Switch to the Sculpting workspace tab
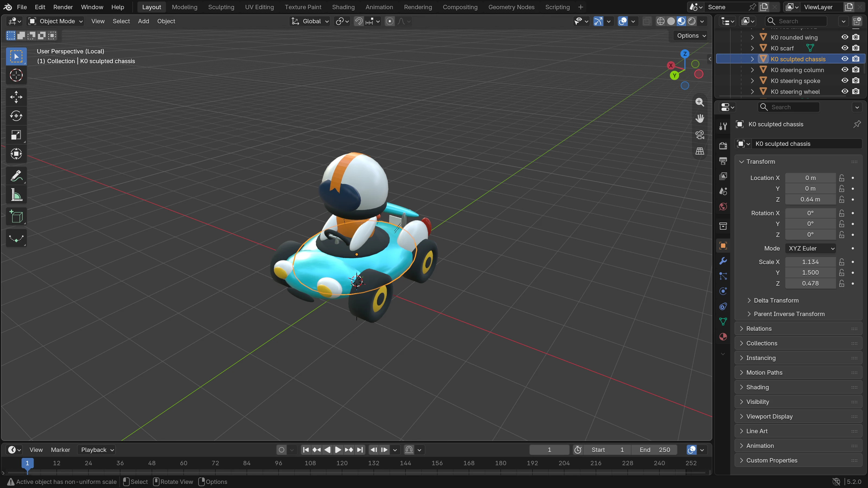This screenshot has width=868, height=488. 221,7
